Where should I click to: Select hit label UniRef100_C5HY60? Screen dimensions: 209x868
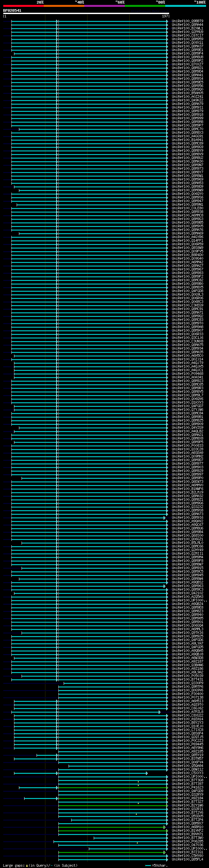[x=187, y=856]
